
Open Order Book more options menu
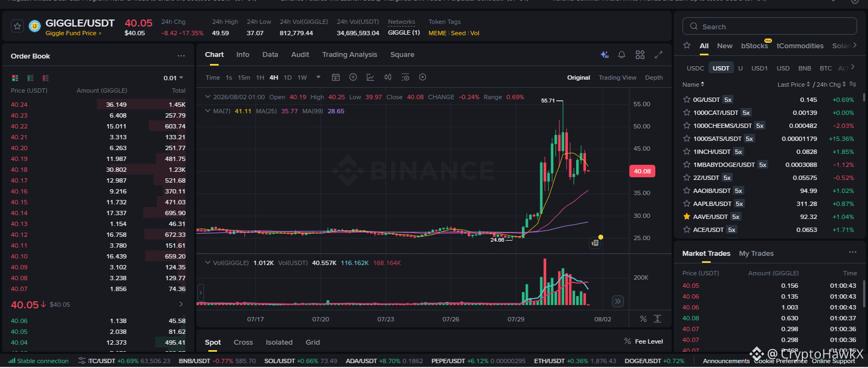click(181, 56)
